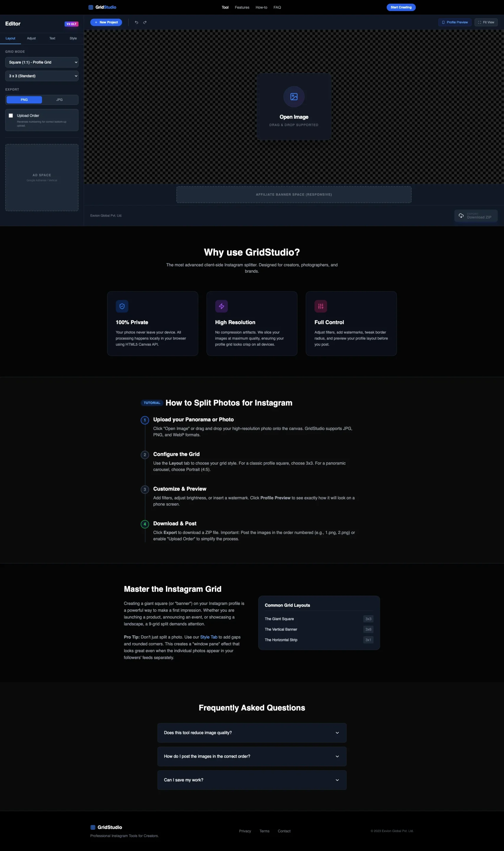This screenshot has width=504, height=851.
Task: Open the Square (1:1) Profile Grid dropdown
Action: point(42,63)
